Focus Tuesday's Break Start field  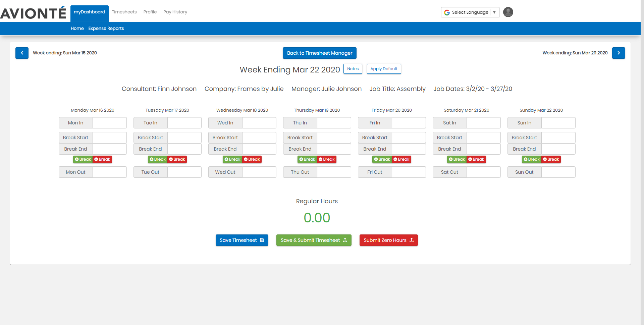[184, 138]
